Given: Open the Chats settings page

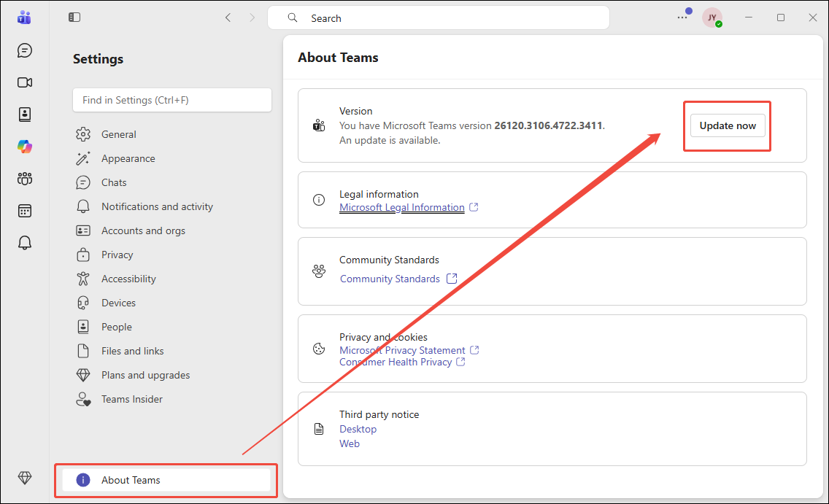Looking at the screenshot, I should click(x=114, y=182).
